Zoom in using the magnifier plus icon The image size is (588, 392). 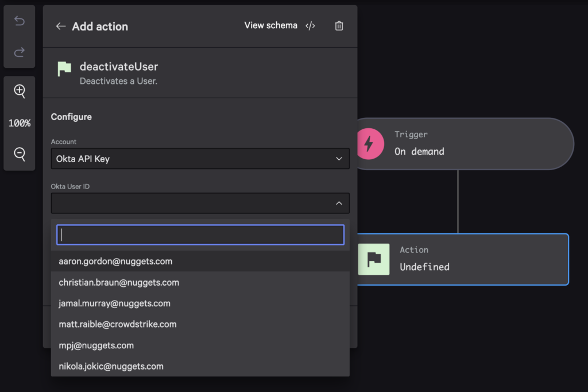[20, 91]
